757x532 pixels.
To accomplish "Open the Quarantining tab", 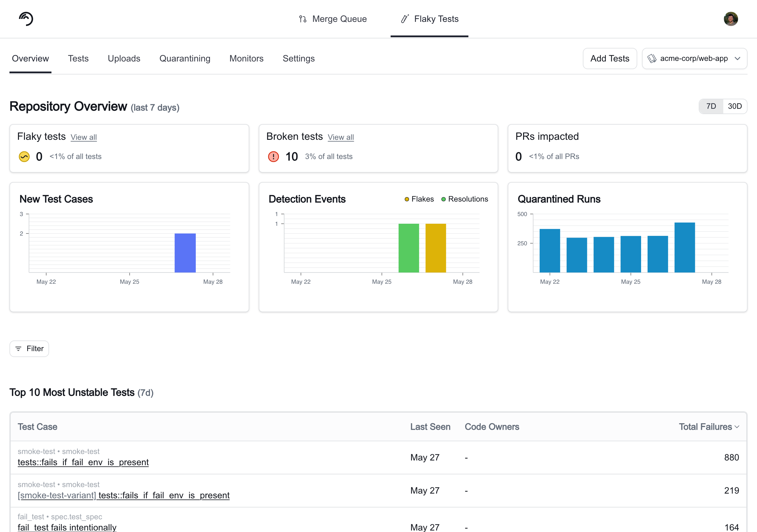I will click(x=185, y=59).
